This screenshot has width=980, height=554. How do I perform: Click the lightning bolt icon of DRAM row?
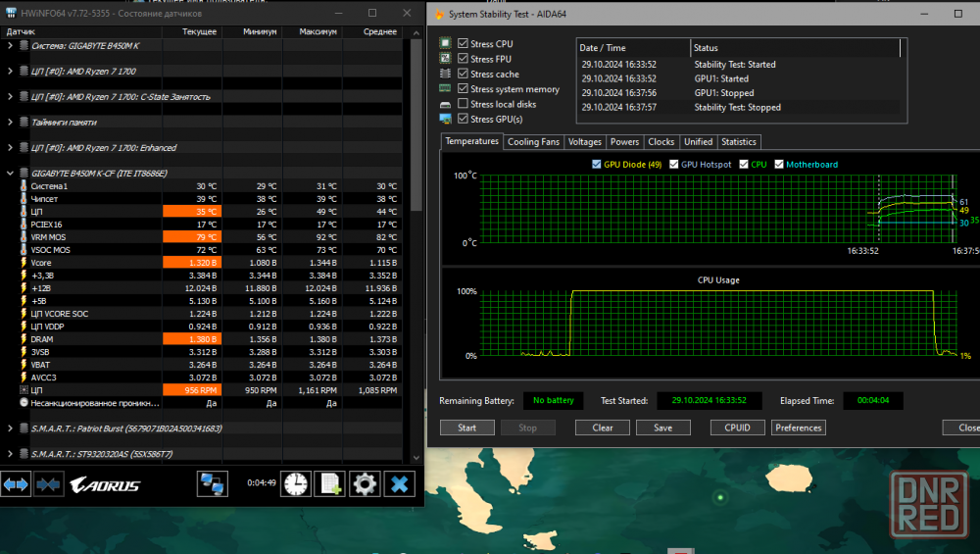[x=24, y=339]
